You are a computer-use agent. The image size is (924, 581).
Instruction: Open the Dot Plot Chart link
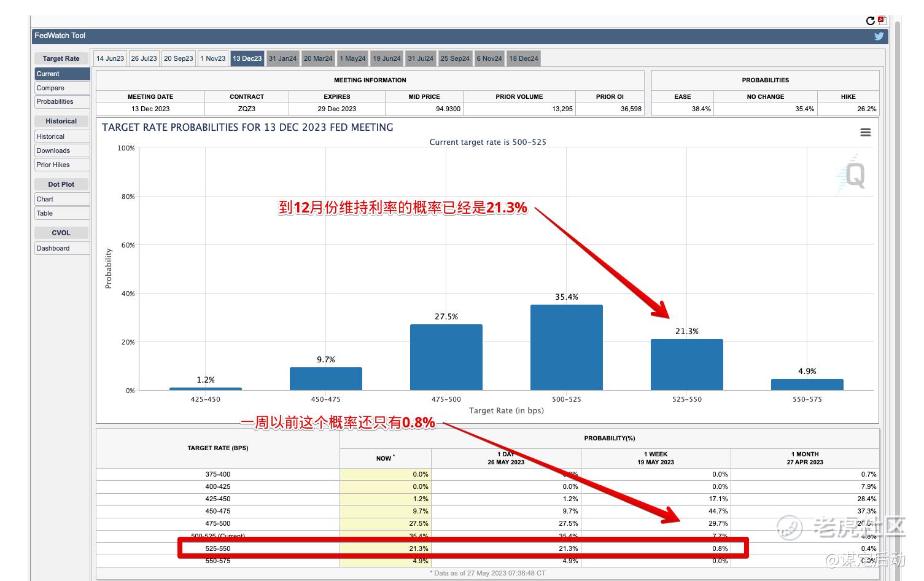(62, 199)
